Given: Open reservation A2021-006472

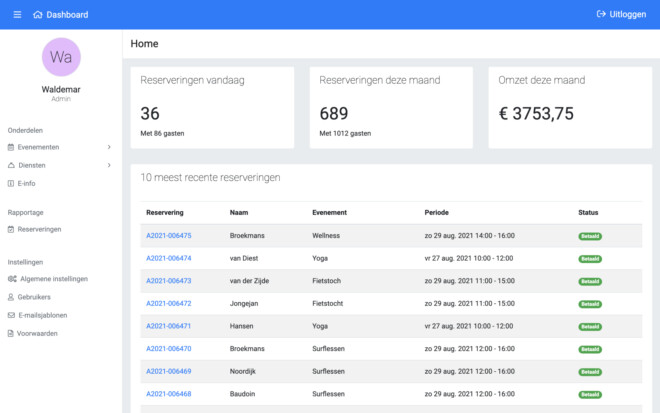Looking at the screenshot, I should [168, 303].
